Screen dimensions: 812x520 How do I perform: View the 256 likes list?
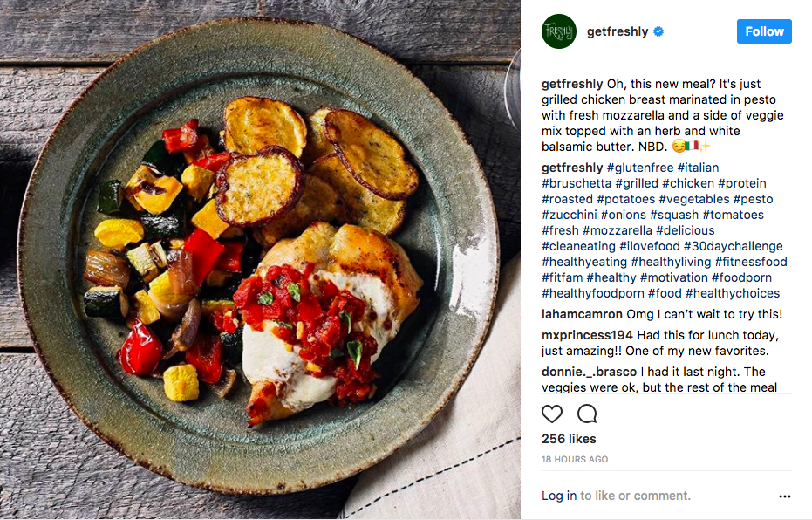569,439
